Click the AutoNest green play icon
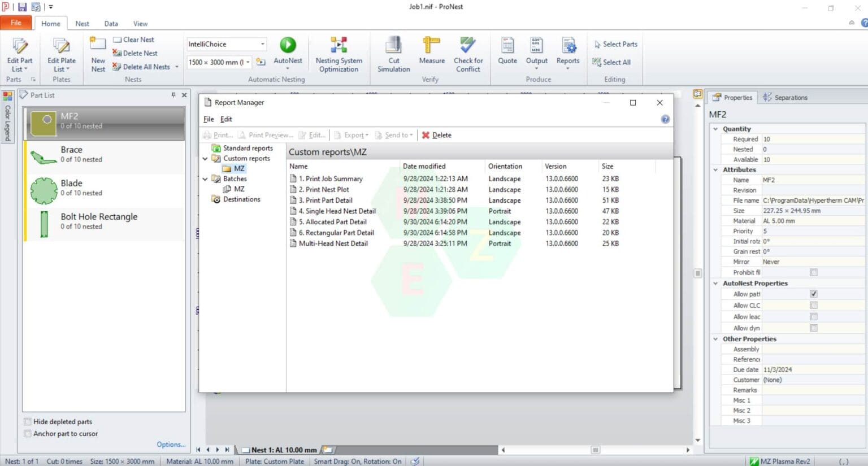 [x=288, y=45]
